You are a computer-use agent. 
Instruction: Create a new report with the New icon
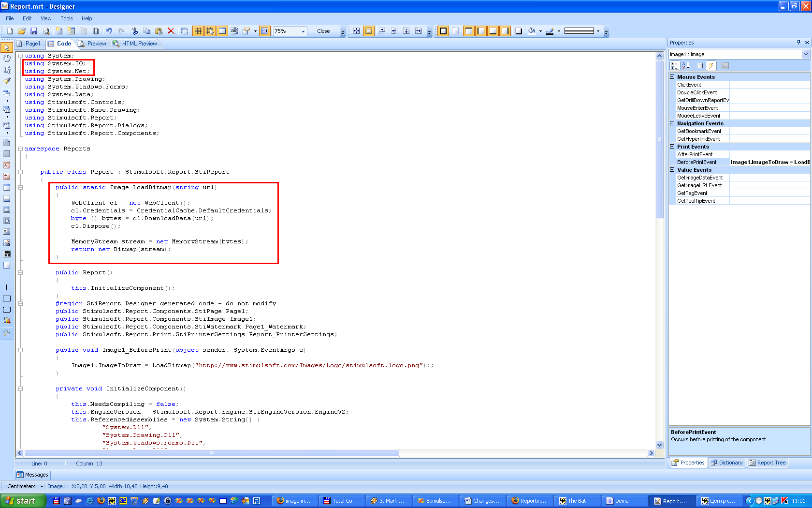click(10, 31)
